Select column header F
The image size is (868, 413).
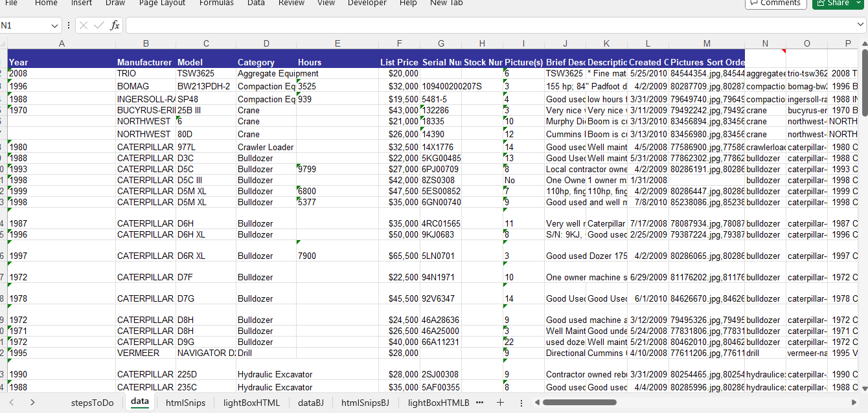pos(399,43)
